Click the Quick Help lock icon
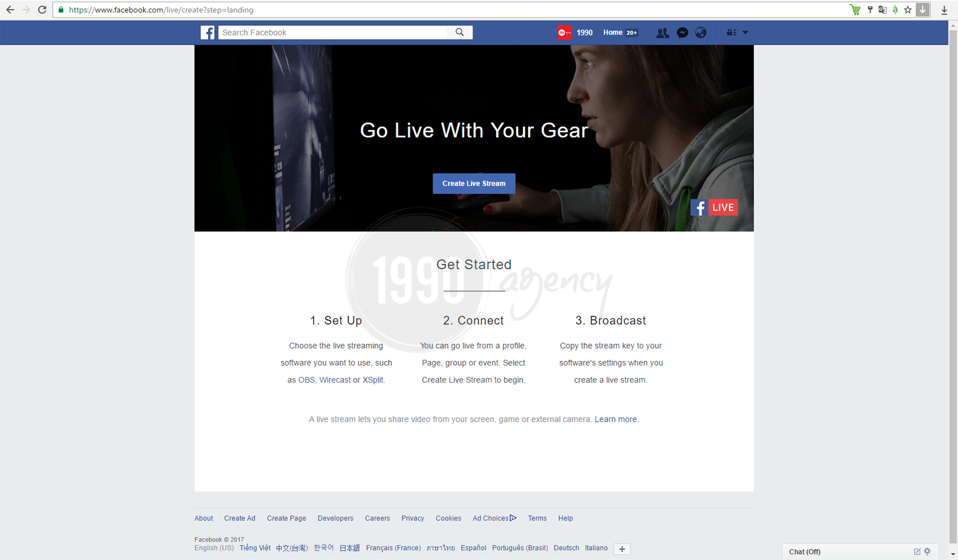 tap(731, 33)
